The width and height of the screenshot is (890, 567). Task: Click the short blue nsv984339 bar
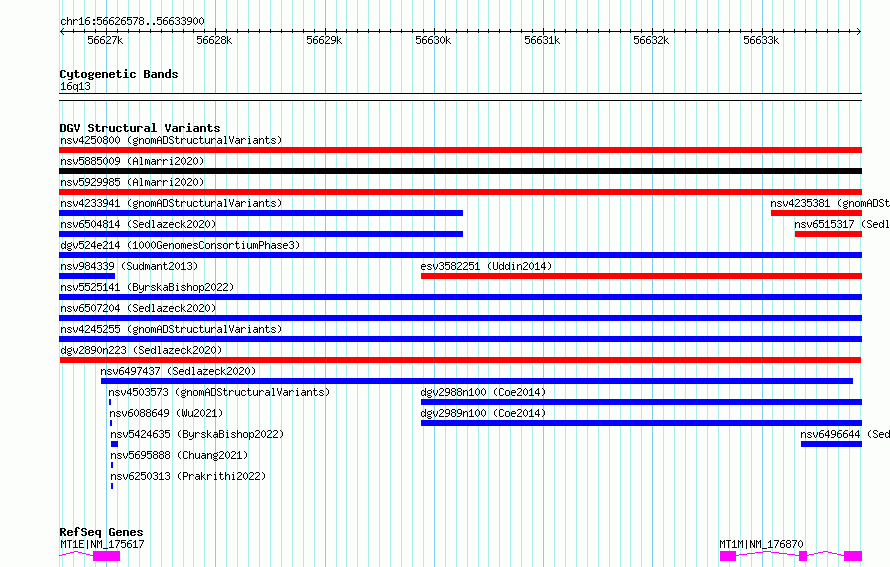pos(87,276)
